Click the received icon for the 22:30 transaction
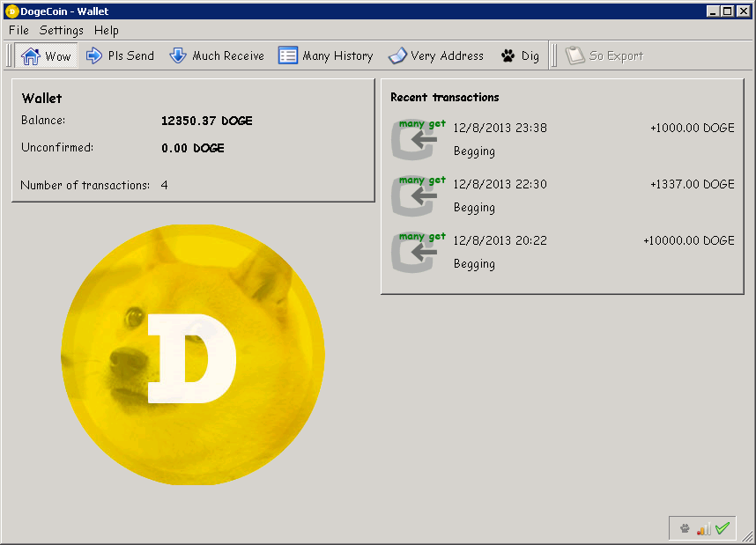This screenshot has height=545, width=756. [418, 195]
